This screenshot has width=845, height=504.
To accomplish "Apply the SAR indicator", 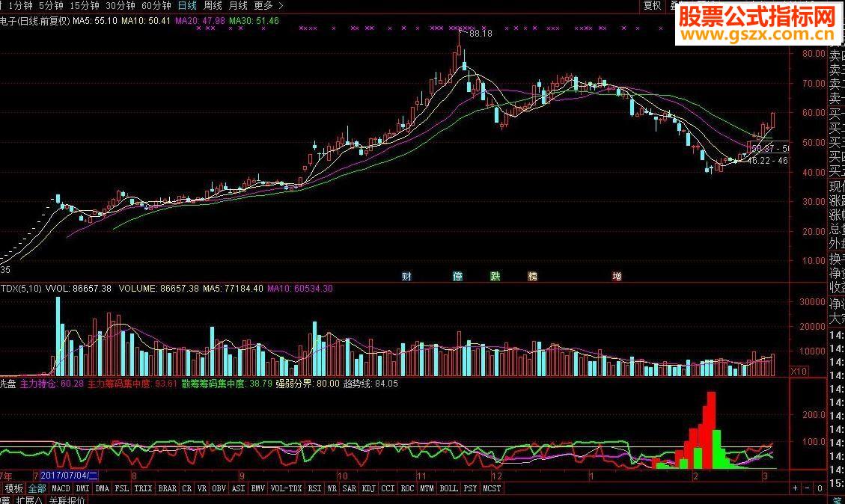I will click(x=350, y=488).
